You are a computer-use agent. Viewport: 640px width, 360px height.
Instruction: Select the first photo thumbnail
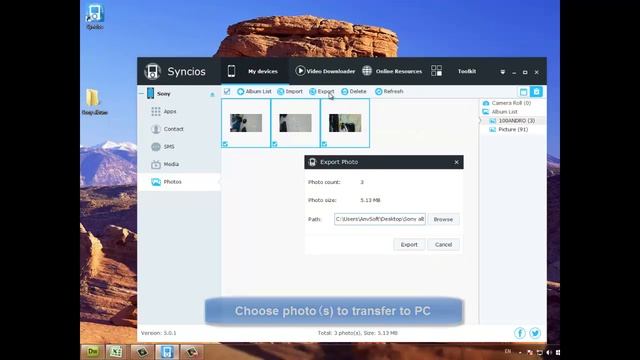246,123
